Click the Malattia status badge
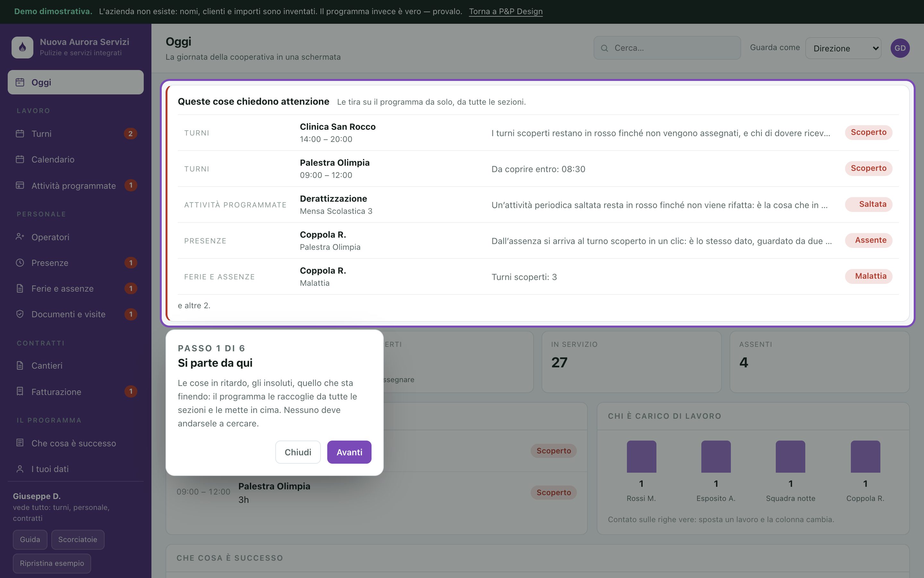Viewport: 924px width, 578px height. pyautogui.click(x=868, y=276)
